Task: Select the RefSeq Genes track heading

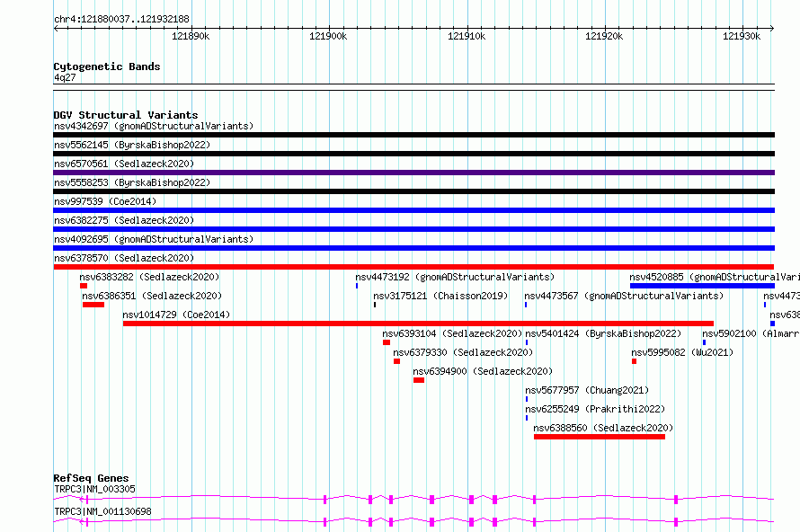Action: tap(91, 478)
